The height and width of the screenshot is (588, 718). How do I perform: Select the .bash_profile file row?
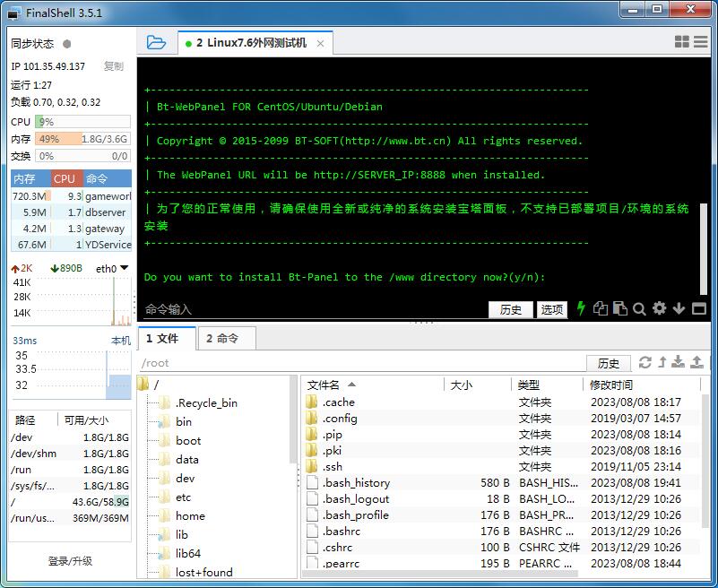click(501, 515)
